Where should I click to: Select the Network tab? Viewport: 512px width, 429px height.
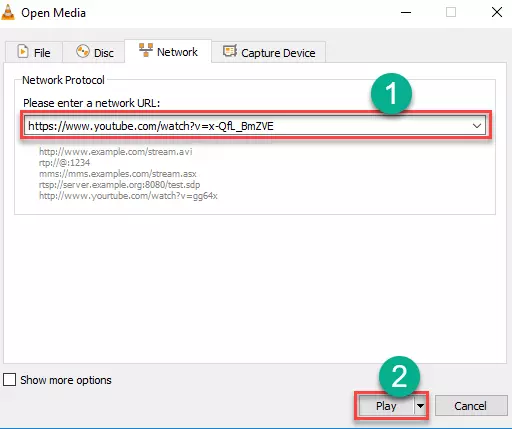tap(168, 51)
